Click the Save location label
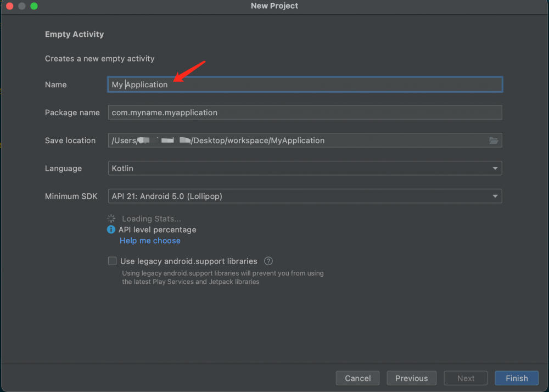549x392 pixels. pyautogui.click(x=70, y=141)
